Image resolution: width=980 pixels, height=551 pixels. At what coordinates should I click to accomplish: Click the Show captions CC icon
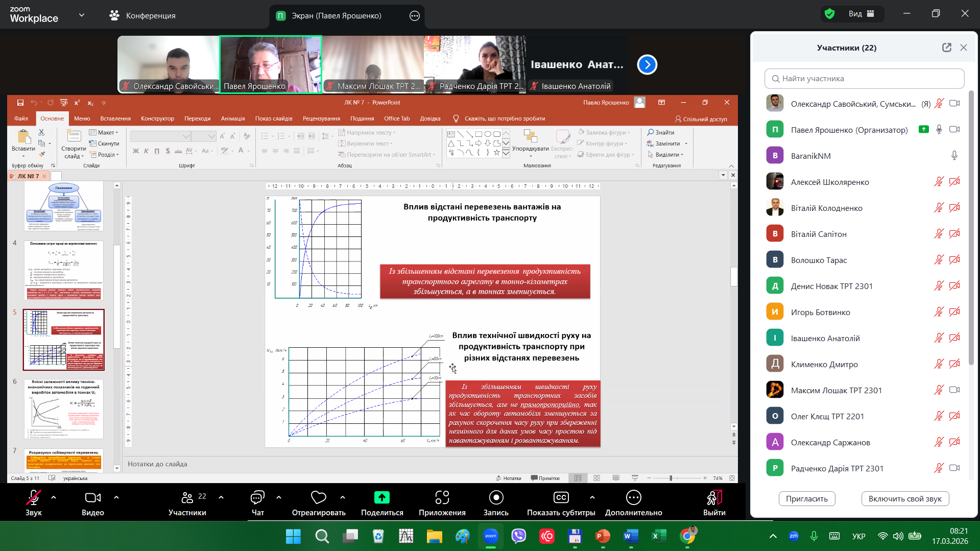(561, 498)
